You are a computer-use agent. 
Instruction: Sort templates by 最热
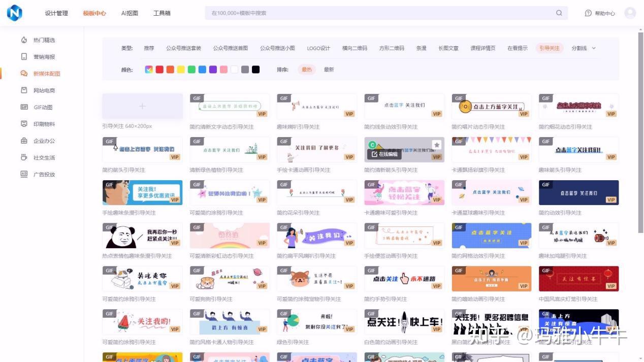(x=307, y=70)
